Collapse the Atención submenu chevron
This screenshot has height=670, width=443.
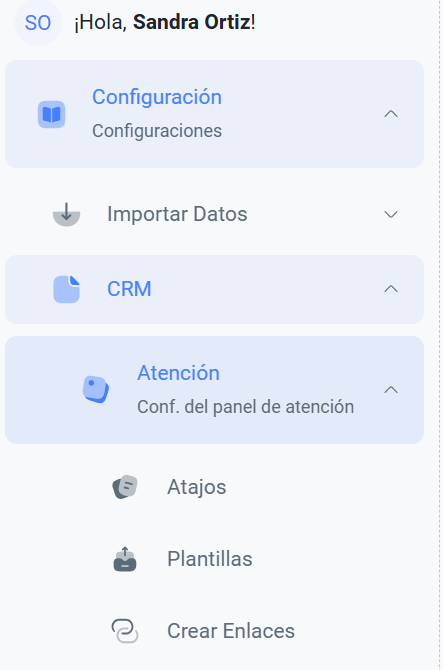tap(391, 390)
